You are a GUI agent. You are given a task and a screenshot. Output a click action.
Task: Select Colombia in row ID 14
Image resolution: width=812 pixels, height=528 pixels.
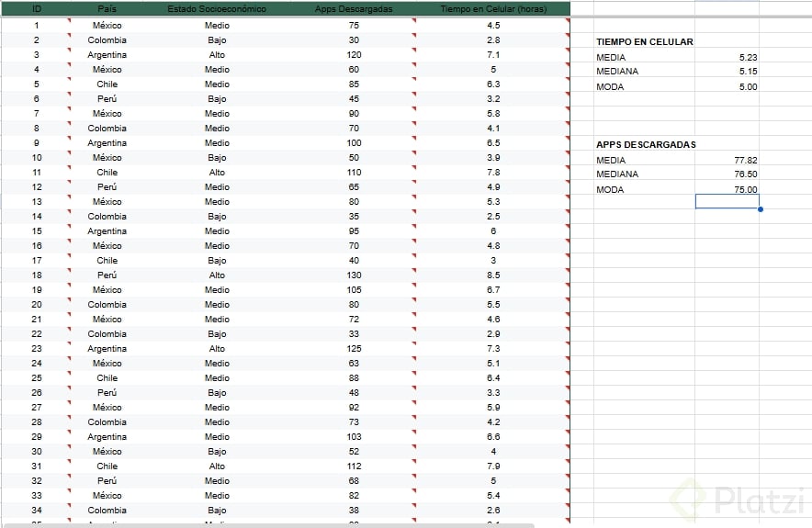tap(107, 217)
